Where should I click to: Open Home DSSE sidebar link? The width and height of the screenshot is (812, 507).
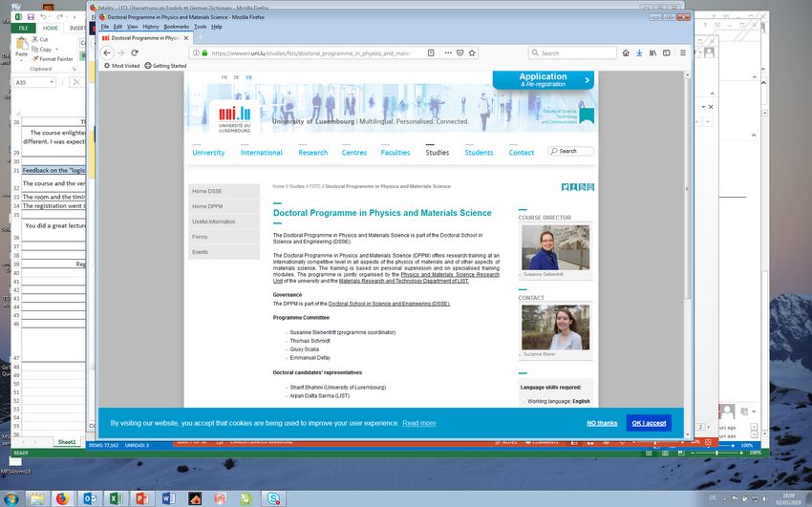coord(224,191)
